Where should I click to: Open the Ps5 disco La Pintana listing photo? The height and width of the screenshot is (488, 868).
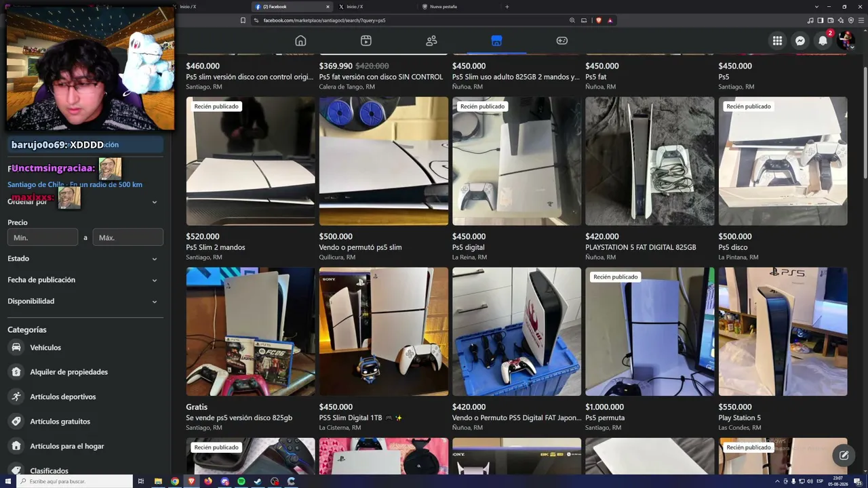pos(783,161)
